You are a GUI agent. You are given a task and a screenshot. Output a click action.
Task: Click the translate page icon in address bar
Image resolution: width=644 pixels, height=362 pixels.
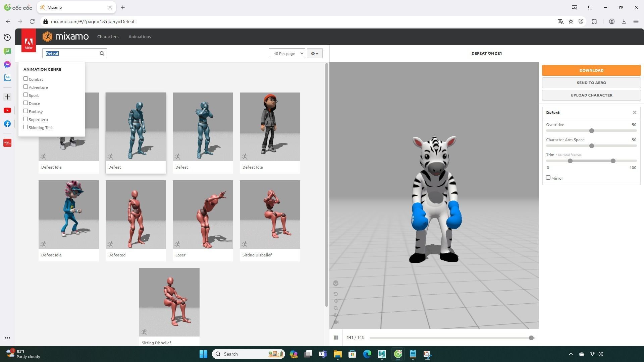(560, 21)
